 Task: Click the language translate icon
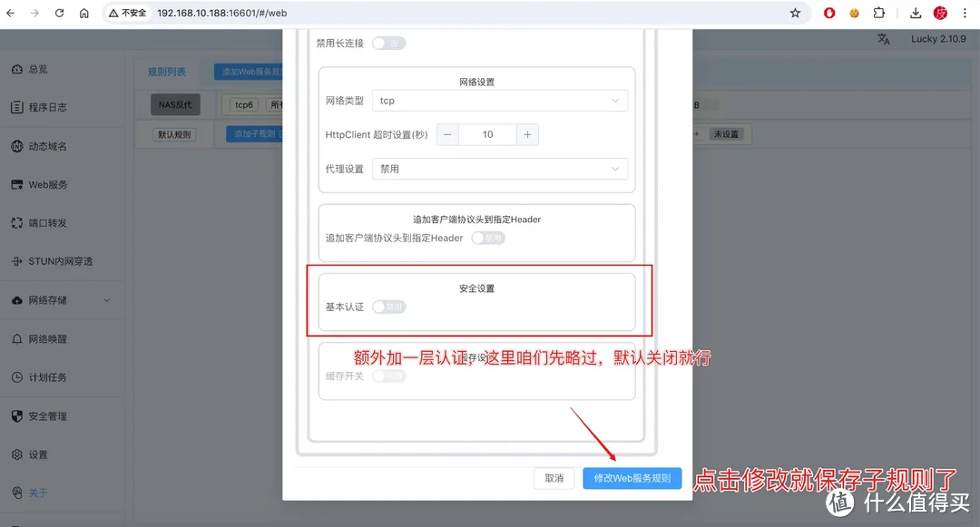point(883,39)
